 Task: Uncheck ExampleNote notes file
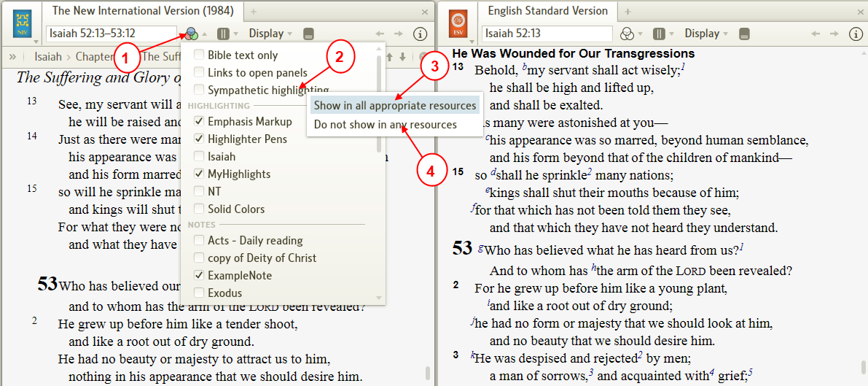[198, 275]
